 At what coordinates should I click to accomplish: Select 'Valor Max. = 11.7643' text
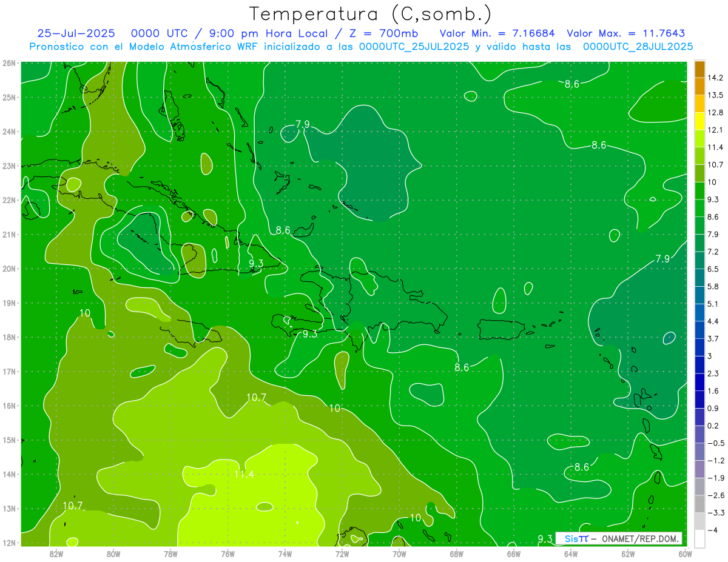[626, 33]
